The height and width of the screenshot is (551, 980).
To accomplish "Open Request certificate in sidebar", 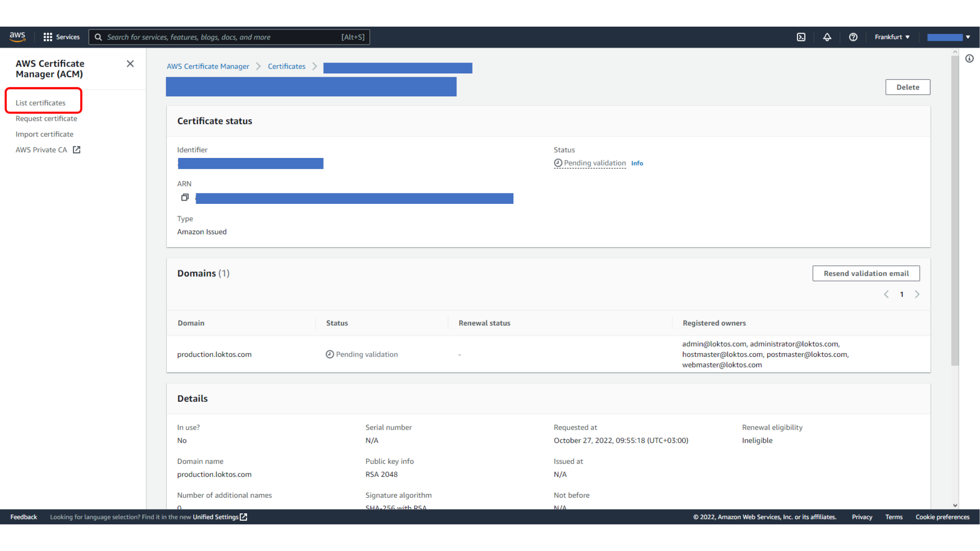I will coord(46,118).
